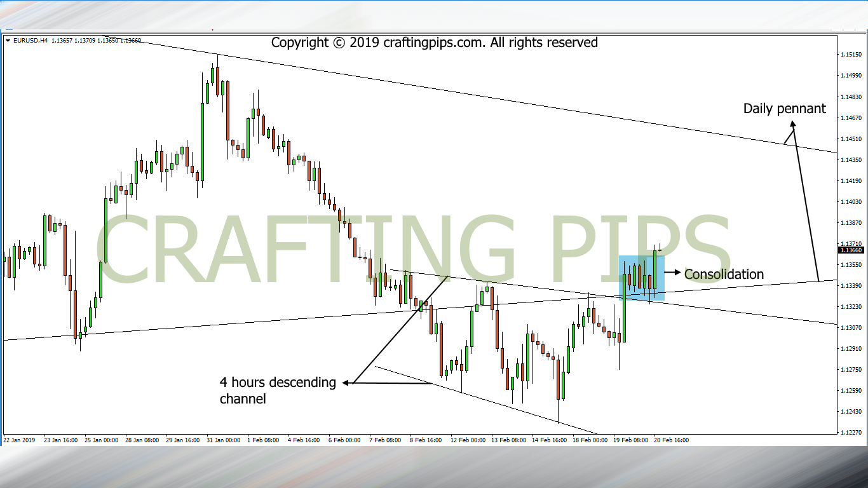This screenshot has height=488, width=868.
Task: Click time axis label 13 Feb 08:00
Action: (x=509, y=440)
